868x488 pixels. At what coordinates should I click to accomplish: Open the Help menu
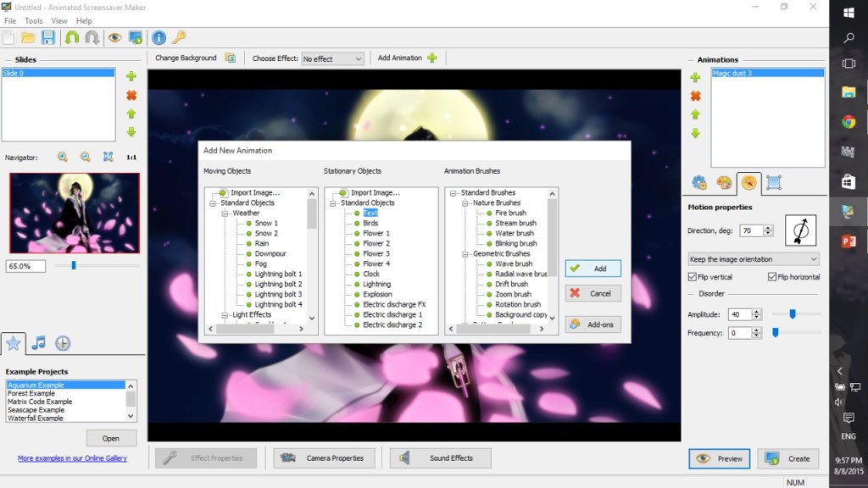click(x=84, y=21)
